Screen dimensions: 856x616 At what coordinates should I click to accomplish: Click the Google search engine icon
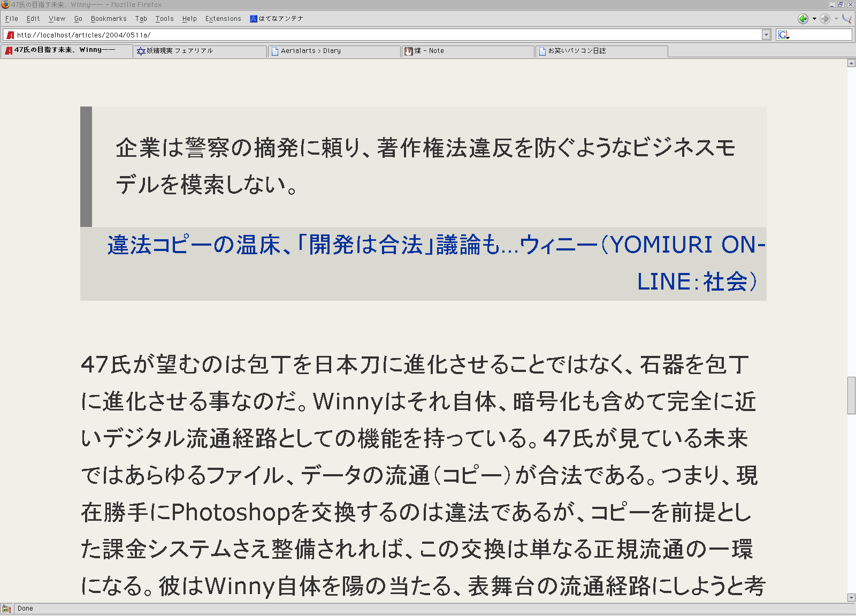coord(784,35)
